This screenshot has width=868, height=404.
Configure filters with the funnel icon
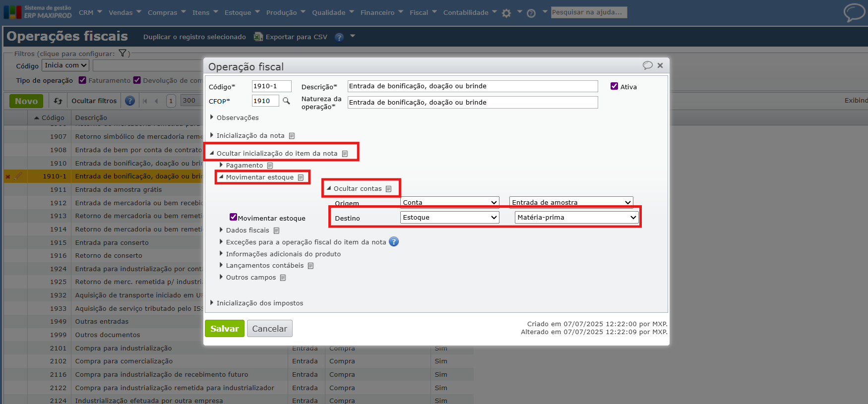click(123, 53)
